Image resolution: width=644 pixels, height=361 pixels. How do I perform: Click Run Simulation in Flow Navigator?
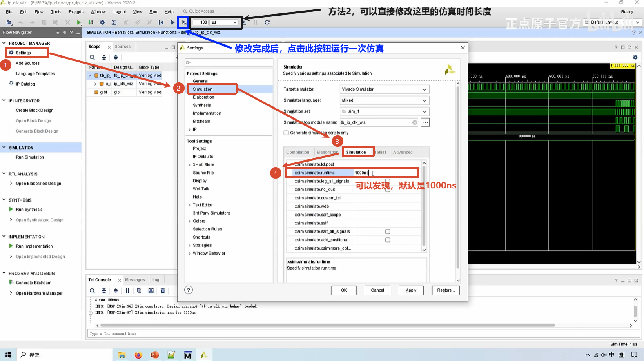(30, 157)
